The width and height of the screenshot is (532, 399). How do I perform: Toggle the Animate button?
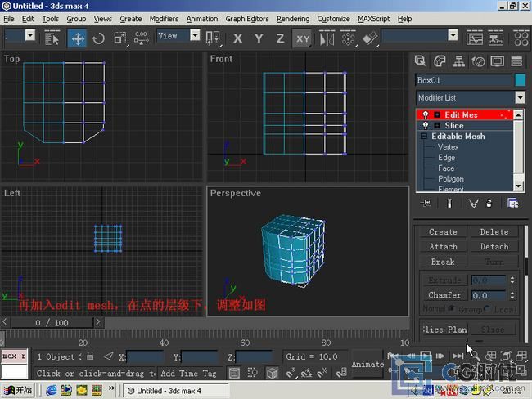(367, 365)
